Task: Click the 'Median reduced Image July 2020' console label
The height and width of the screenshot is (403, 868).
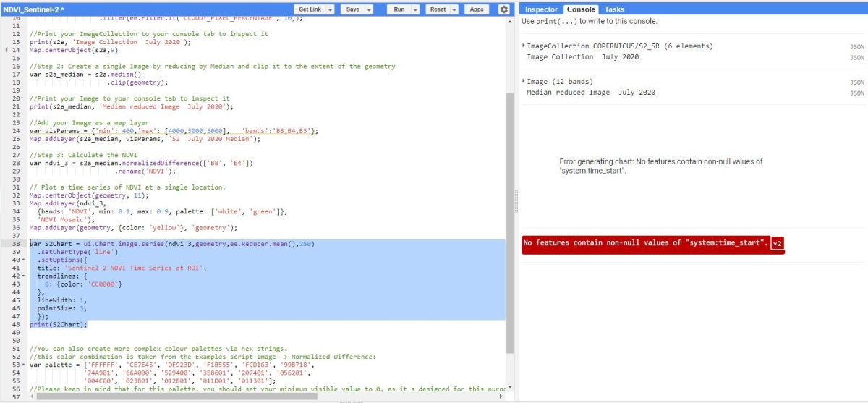Action: click(x=591, y=93)
